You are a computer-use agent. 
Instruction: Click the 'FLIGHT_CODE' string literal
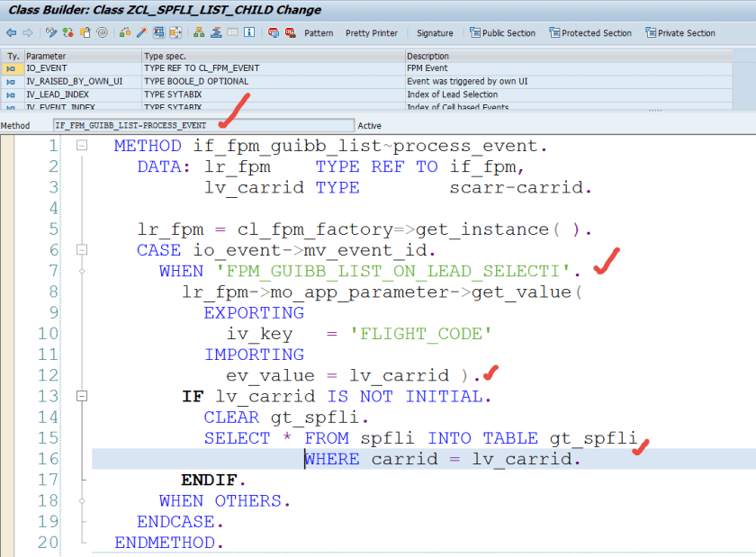[420, 334]
